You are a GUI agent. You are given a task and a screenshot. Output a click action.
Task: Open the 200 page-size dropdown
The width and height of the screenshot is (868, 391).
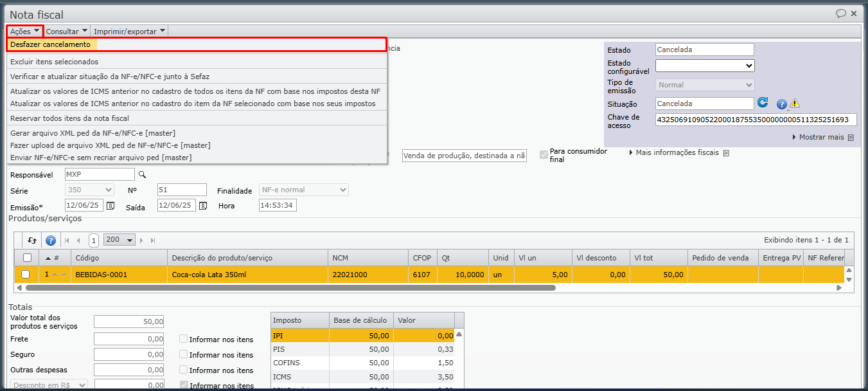point(120,240)
